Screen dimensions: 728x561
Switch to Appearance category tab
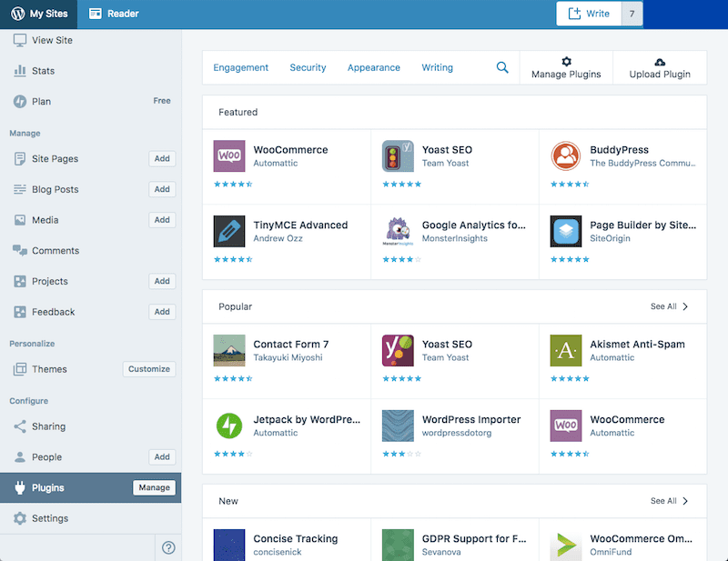pos(374,67)
